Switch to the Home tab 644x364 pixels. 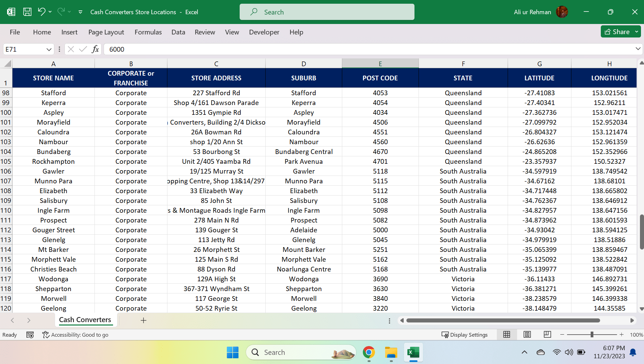[42, 32]
